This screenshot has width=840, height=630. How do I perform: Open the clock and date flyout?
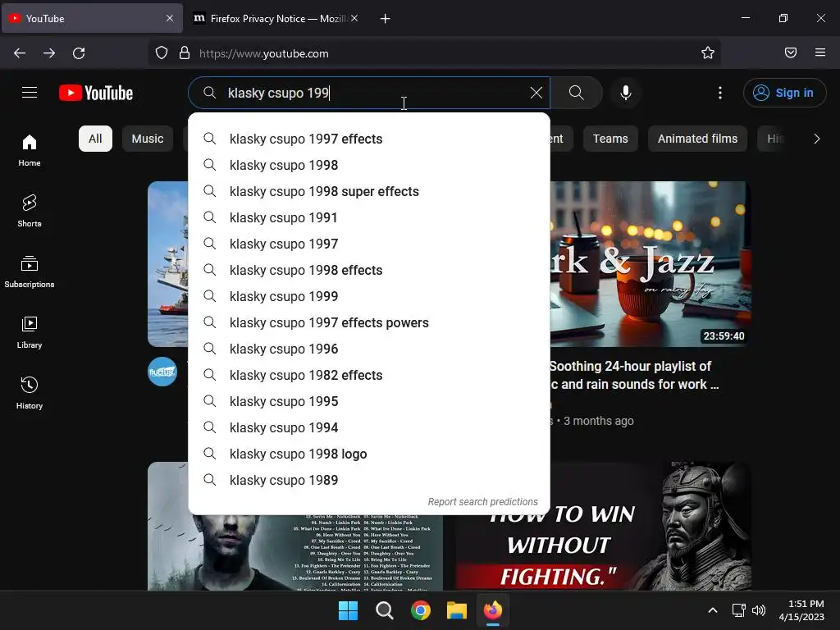(801, 610)
